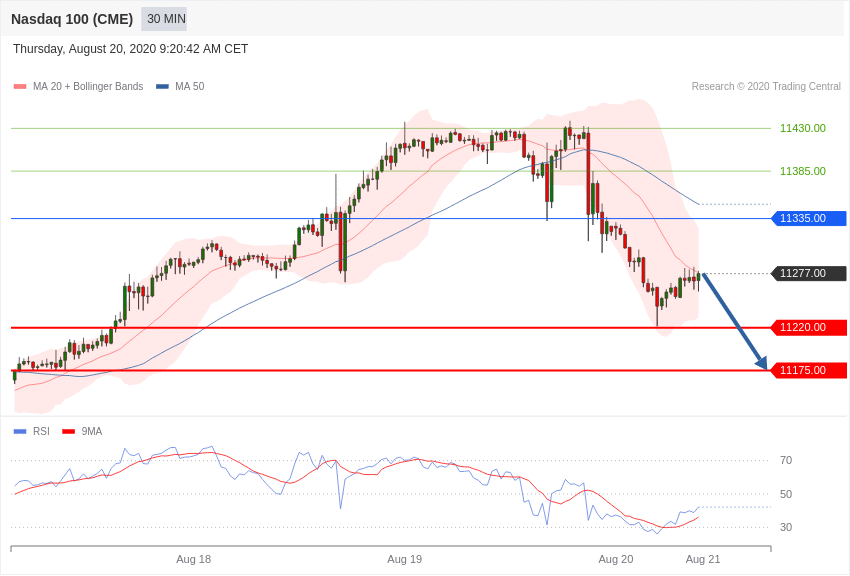Click the 30 MIN timeframe button
850x576 pixels.
pos(164,19)
